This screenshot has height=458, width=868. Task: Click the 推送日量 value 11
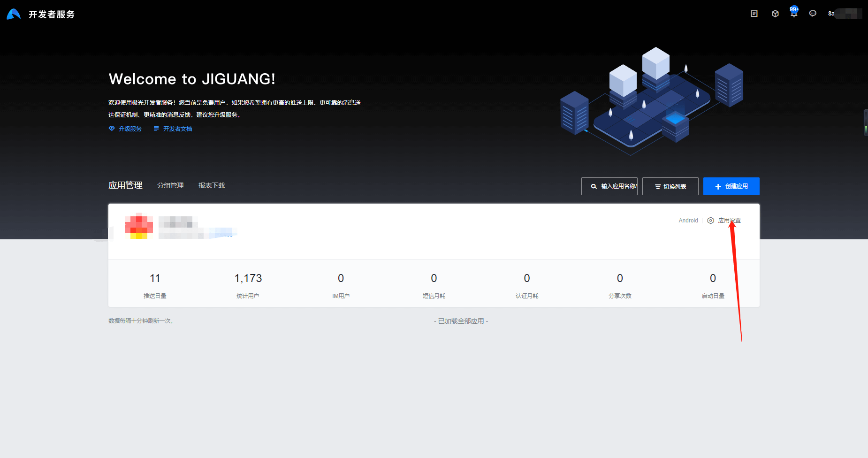[x=155, y=278]
